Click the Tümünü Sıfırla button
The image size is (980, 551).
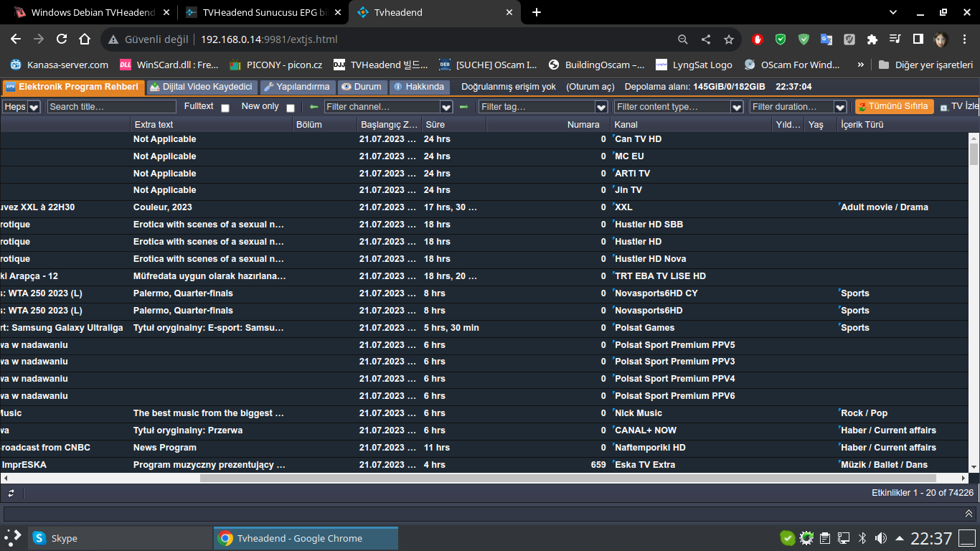click(x=894, y=106)
